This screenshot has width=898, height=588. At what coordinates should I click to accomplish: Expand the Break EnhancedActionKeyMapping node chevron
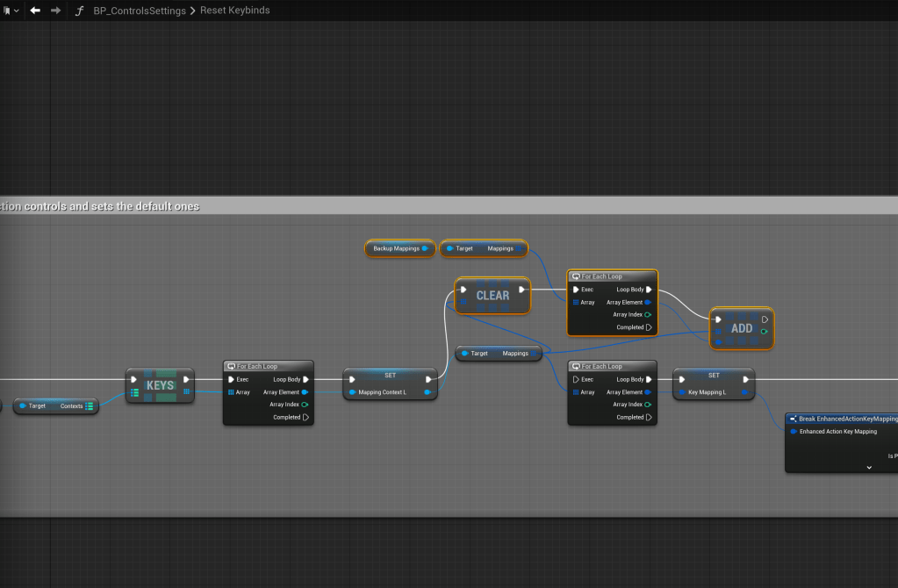(868, 468)
